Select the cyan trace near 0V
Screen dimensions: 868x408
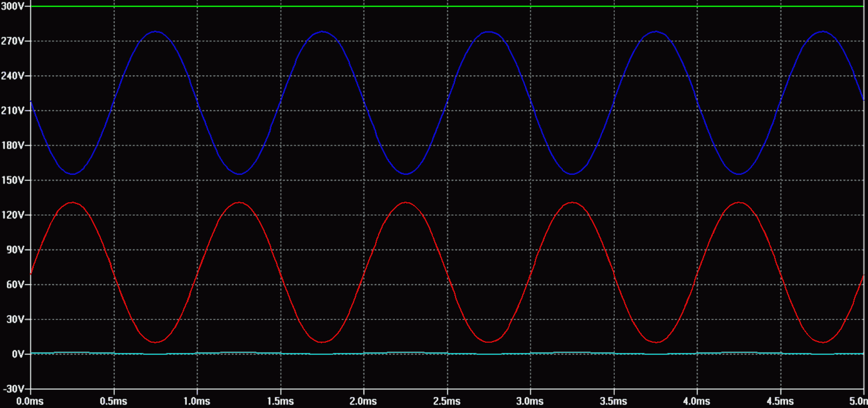(447, 353)
